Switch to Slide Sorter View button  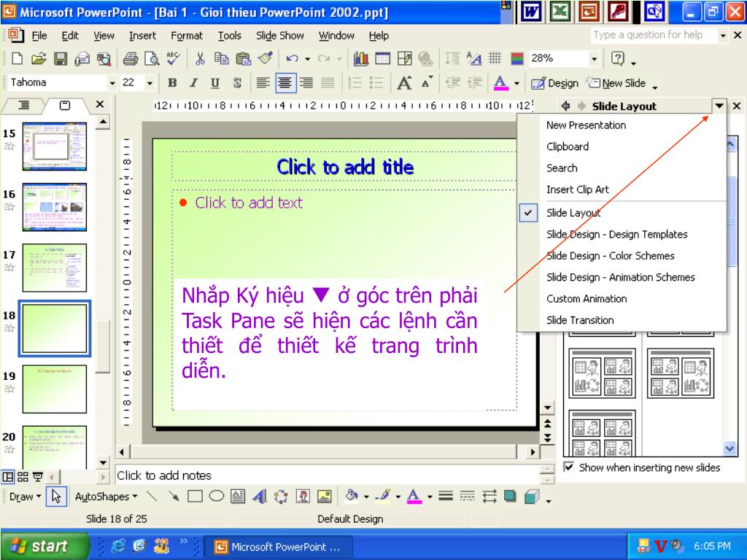(x=23, y=476)
